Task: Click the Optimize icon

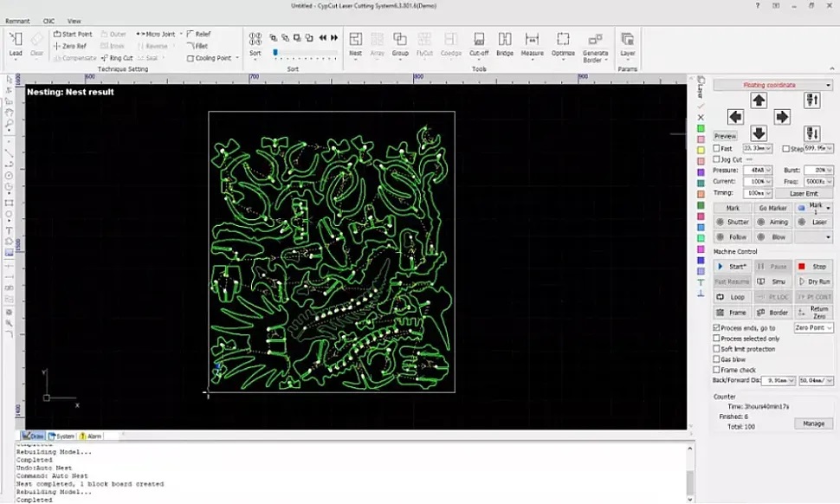Action: click(x=563, y=42)
